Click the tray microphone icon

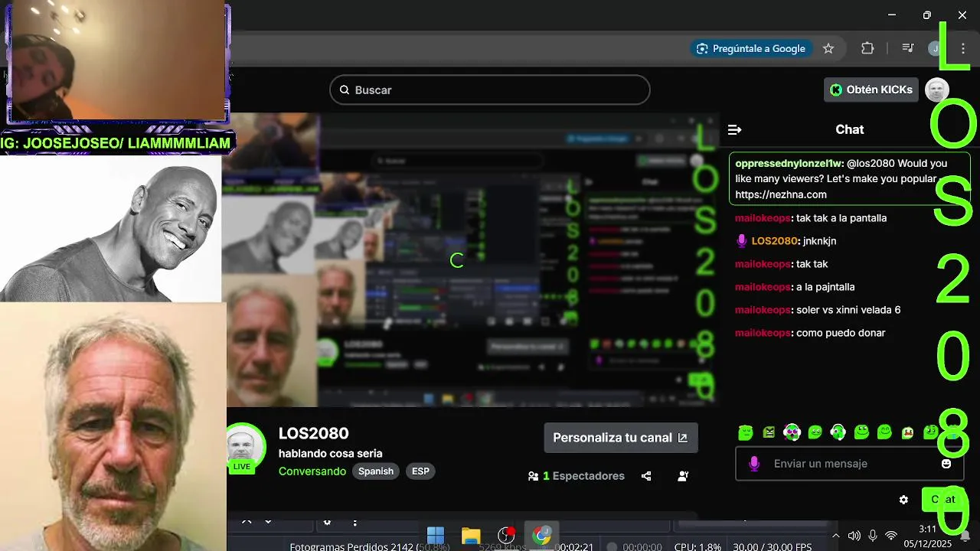(x=873, y=536)
